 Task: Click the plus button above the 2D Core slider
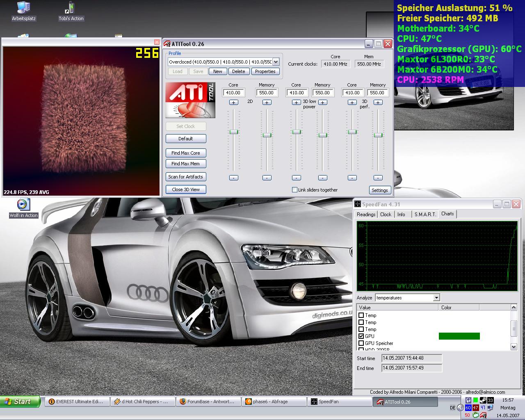click(233, 103)
